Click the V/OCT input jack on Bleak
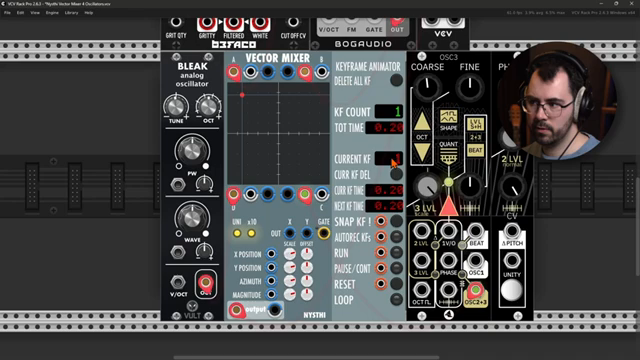Image resolution: width=640 pixels, height=360 pixels. (x=178, y=282)
